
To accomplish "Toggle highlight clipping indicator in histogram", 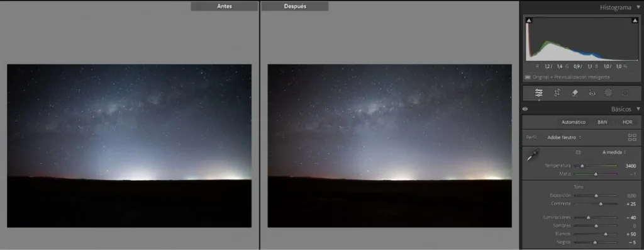I will tap(635, 21).
